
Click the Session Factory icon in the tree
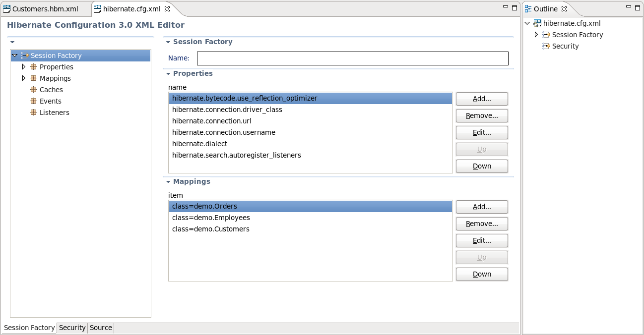pyautogui.click(x=24, y=56)
